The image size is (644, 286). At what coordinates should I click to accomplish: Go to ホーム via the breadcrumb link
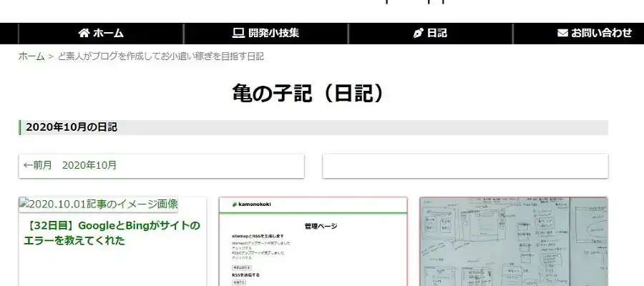point(31,56)
